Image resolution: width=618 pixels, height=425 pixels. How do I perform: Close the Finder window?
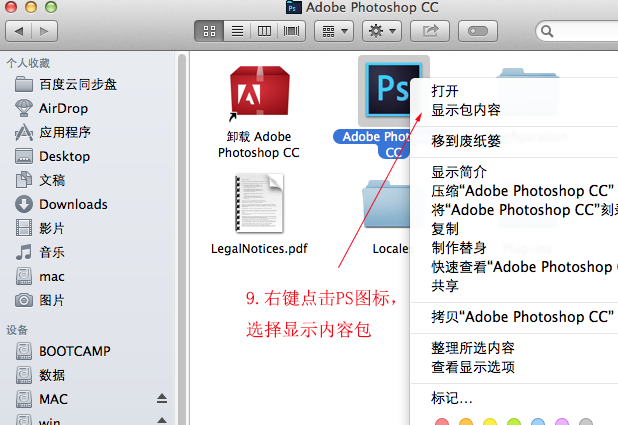click(x=11, y=7)
